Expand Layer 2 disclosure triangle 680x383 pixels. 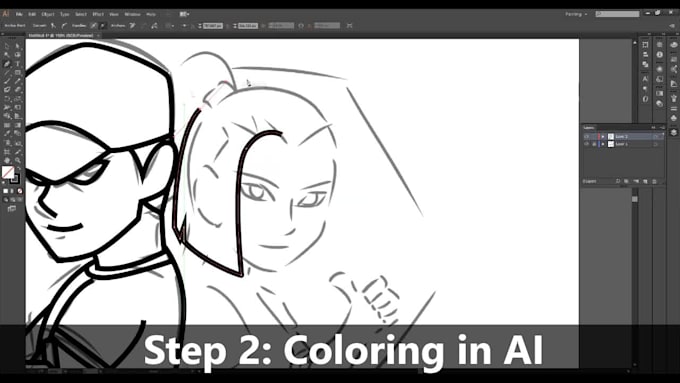click(x=603, y=137)
